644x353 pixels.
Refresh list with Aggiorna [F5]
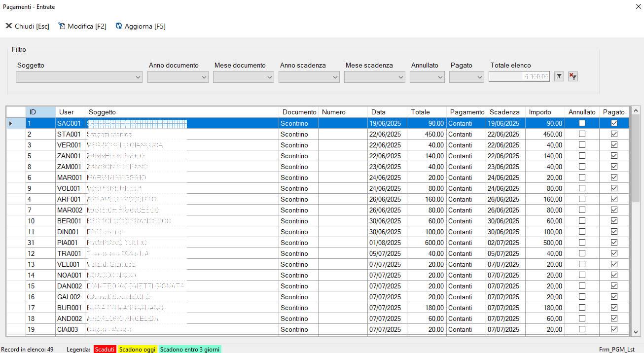[141, 26]
